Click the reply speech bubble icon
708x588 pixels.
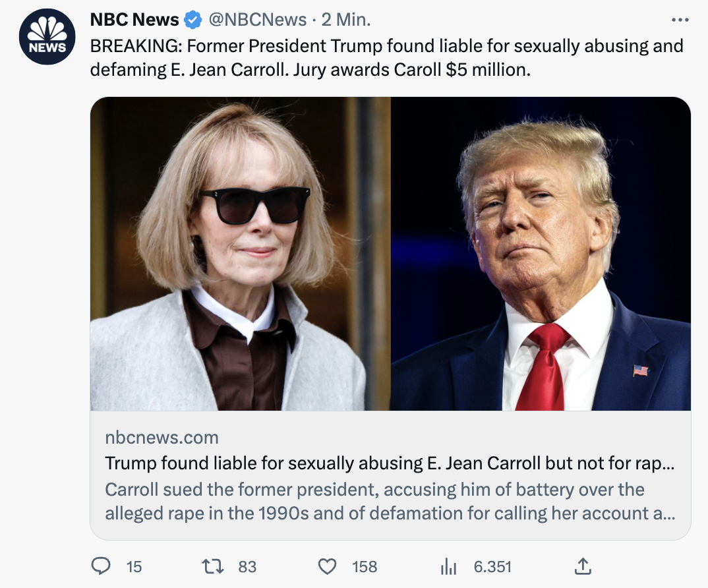(100, 566)
